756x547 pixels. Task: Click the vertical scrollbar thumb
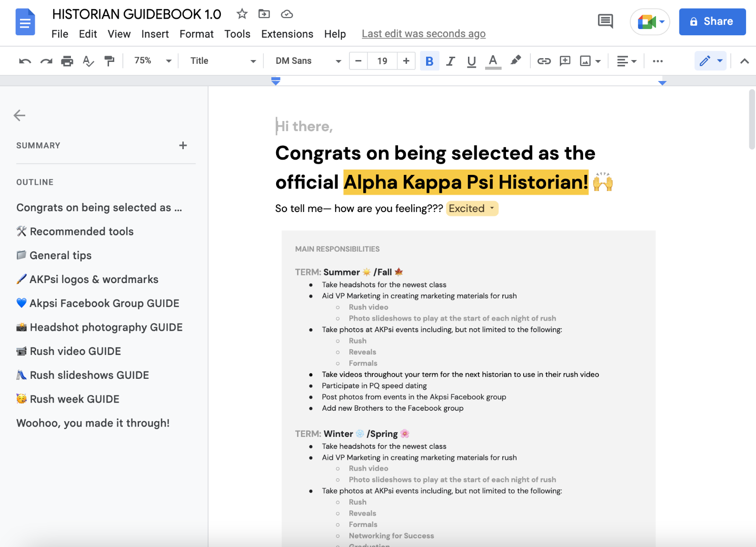coord(752,119)
